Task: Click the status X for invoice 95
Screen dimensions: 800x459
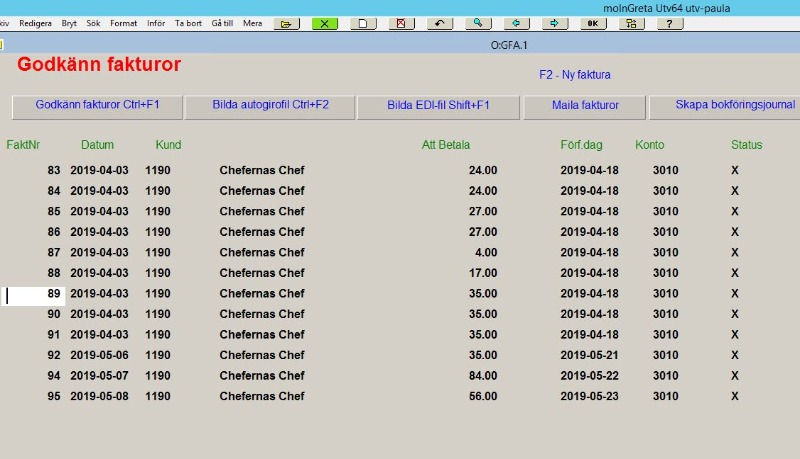Action: (x=735, y=396)
